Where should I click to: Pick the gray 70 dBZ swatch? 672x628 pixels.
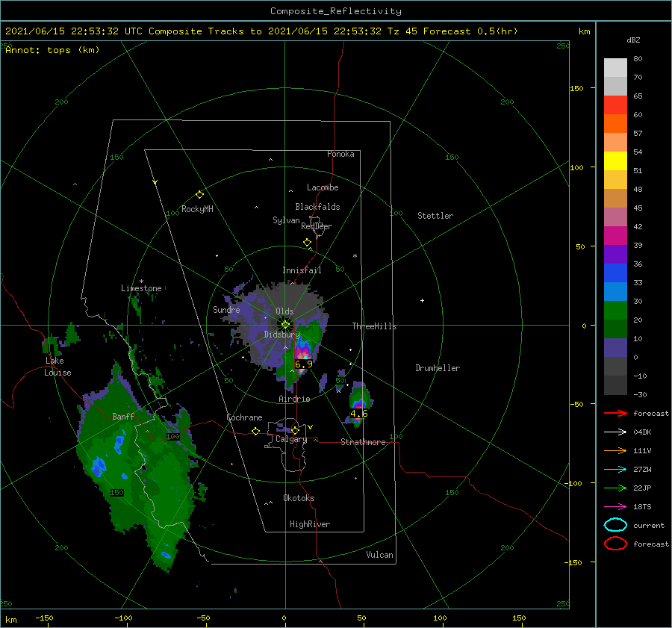pyautogui.click(x=615, y=86)
